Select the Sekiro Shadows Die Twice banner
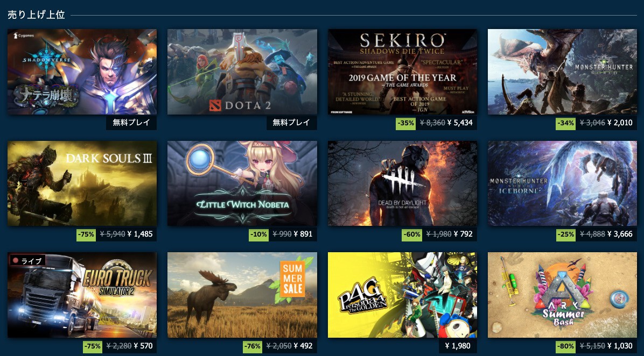This screenshot has height=356, width=644. 403,72
